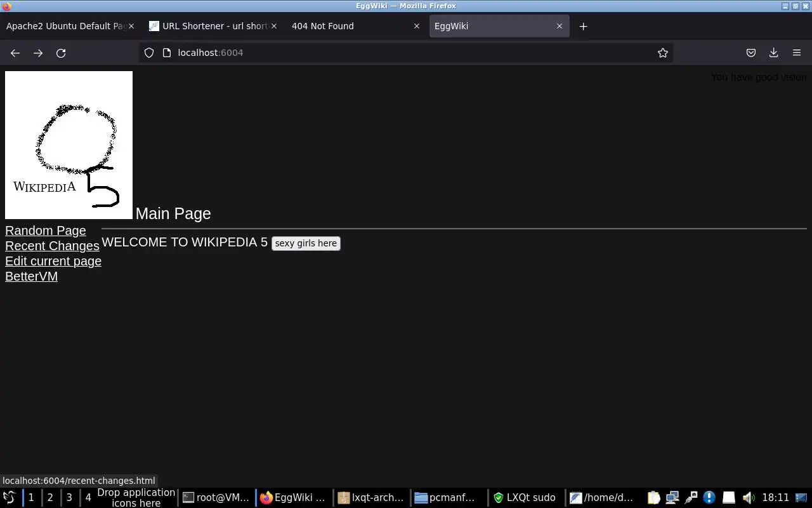Click the Main Page heading text
The width and height of the screenshot is (812, 508).
click(x=173, y=213)
